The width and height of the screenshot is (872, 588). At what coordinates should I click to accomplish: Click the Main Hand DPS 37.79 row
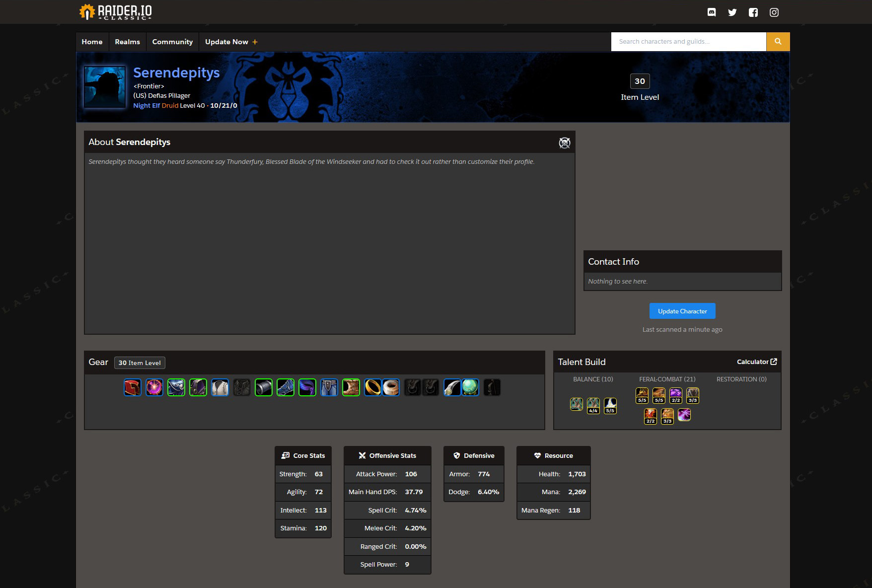point(387,492)
